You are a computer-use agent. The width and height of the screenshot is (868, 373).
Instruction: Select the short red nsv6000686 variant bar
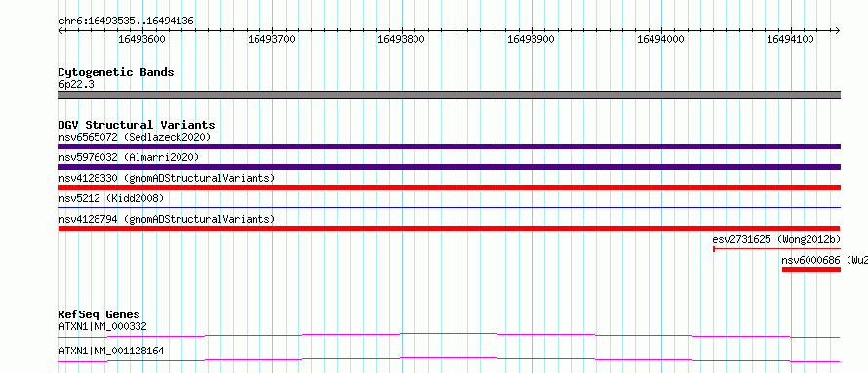tap(811, 269)
